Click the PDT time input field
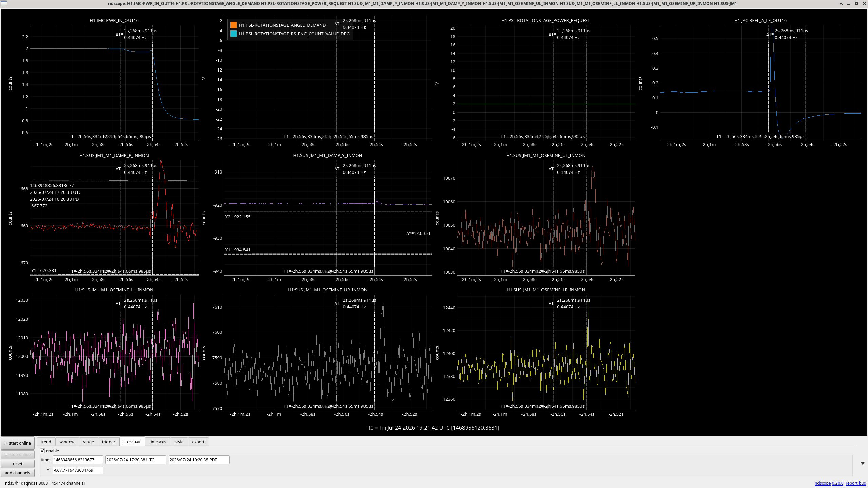868x488 pixels. (x=199, y=460)
